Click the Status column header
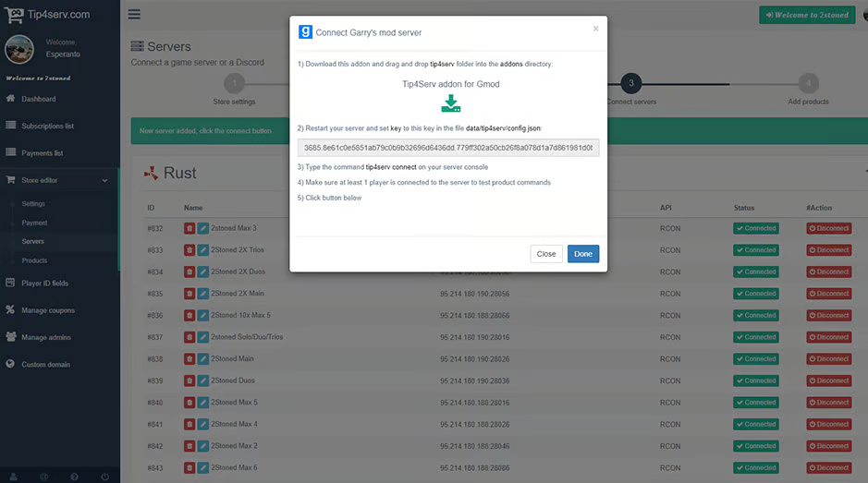This screenshot has width=868, height=483. [x=743, y=208]
